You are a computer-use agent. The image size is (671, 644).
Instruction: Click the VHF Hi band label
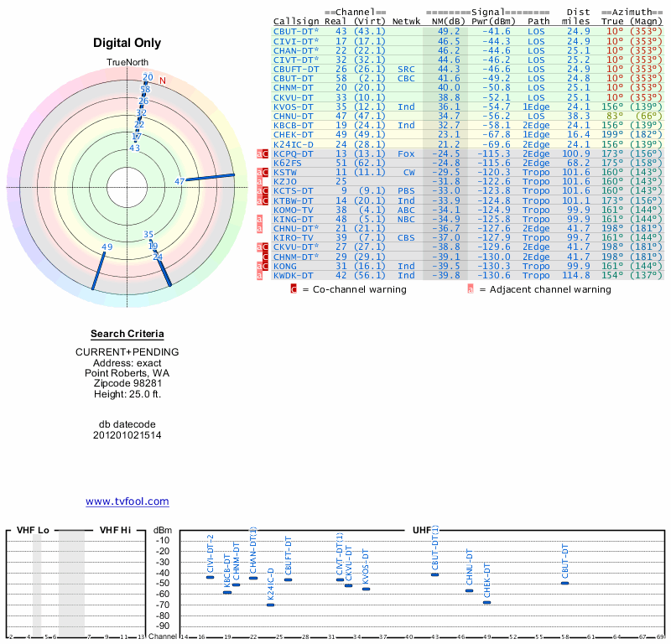pyautogui.click(x=115, y=530)
